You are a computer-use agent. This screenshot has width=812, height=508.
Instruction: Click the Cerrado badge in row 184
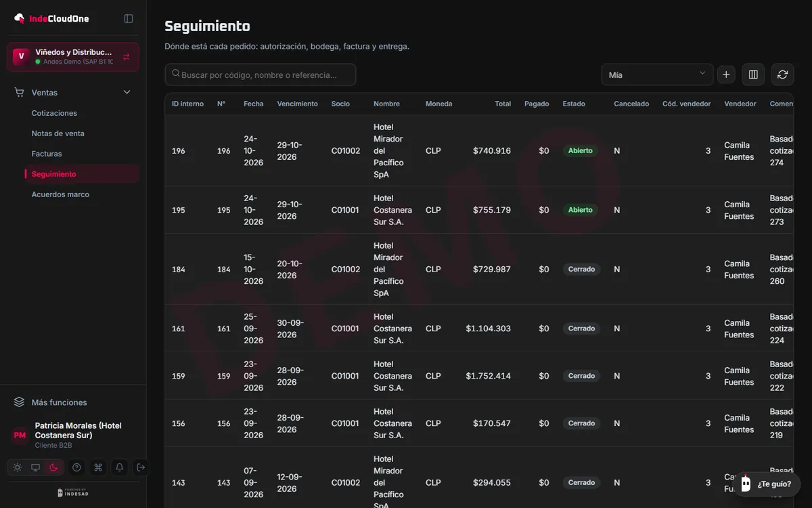coord(581,270)
